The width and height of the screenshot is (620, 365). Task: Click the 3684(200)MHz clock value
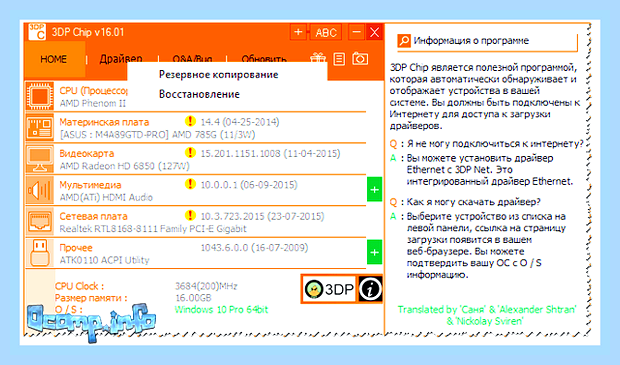206,286
